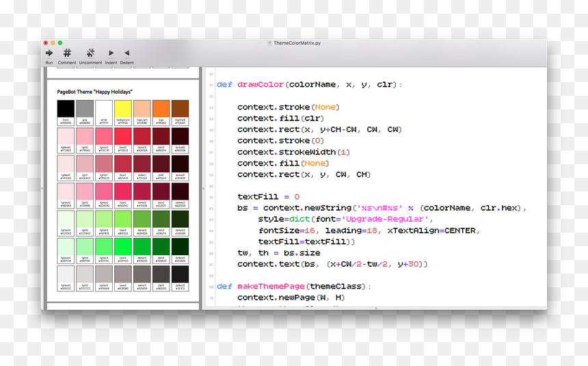Click the 'context.newPage(W, H)' line
The image size is (588, 366).
click(x=291, y=298)
